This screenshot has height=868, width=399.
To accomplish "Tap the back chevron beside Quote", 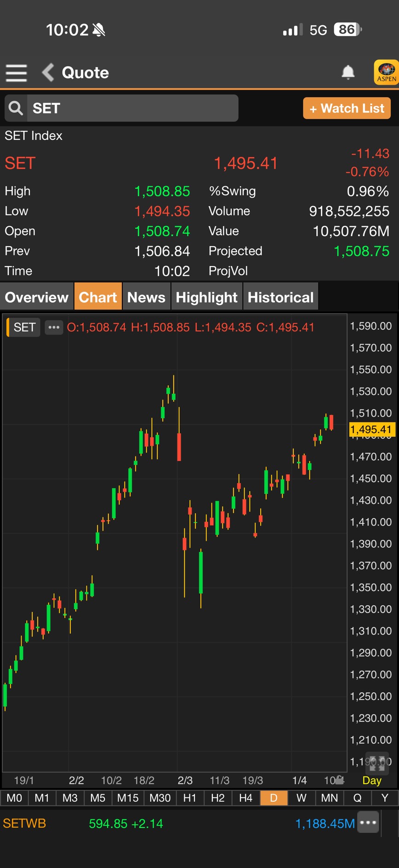I will tap(48, 72).
